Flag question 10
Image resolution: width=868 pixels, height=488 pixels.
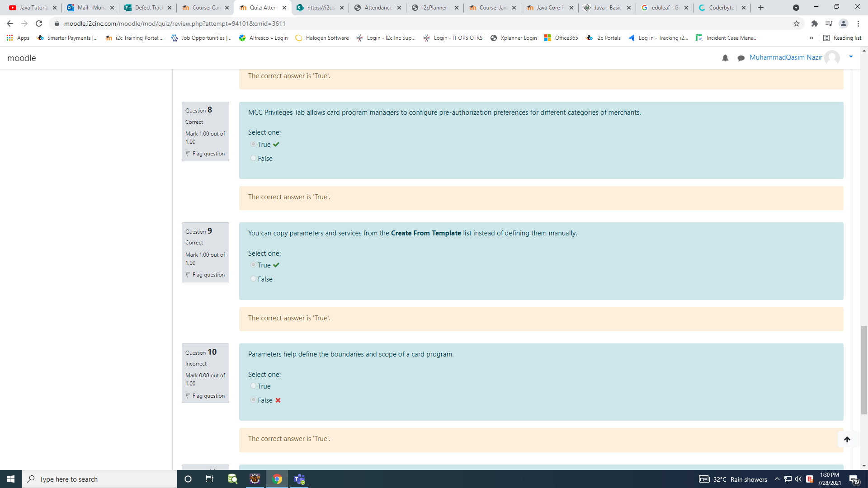[x=205, y=396]
